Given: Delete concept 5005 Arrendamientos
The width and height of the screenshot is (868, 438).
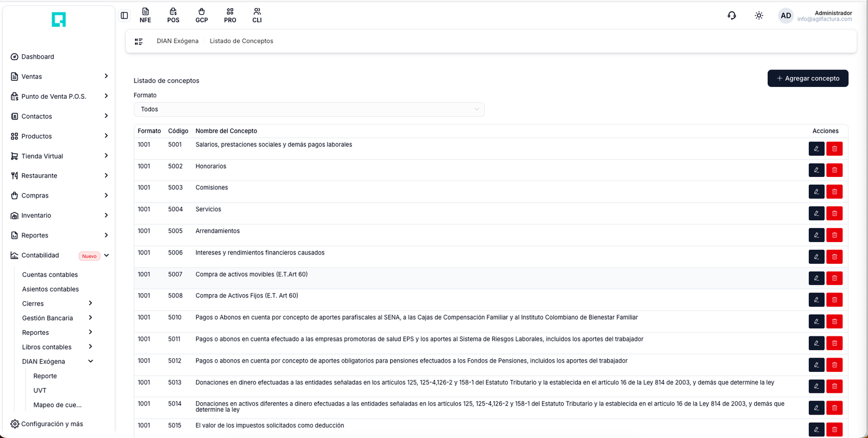Looking at the screenshot, I should click(834, 235).
